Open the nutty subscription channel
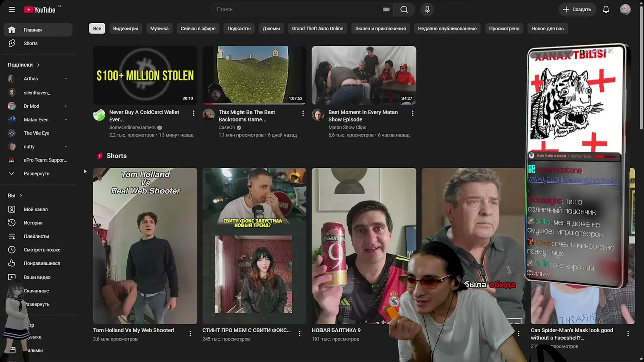Viewport: 644px width, 362px height. click(x=38, y=147)
